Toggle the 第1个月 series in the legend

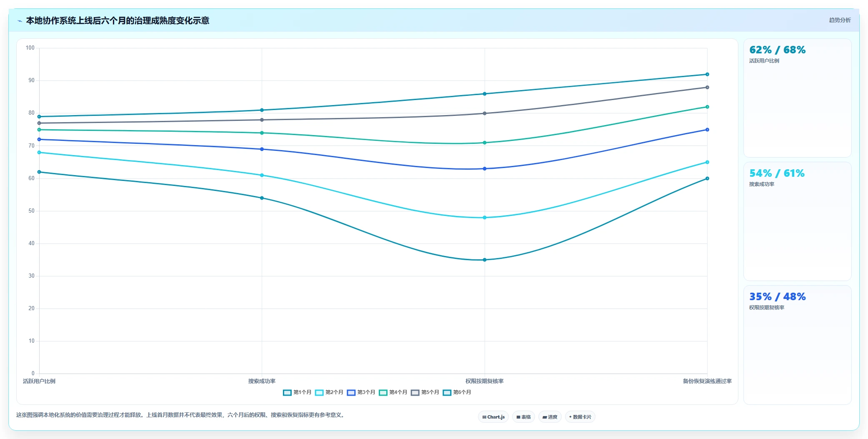click(297, 392)
